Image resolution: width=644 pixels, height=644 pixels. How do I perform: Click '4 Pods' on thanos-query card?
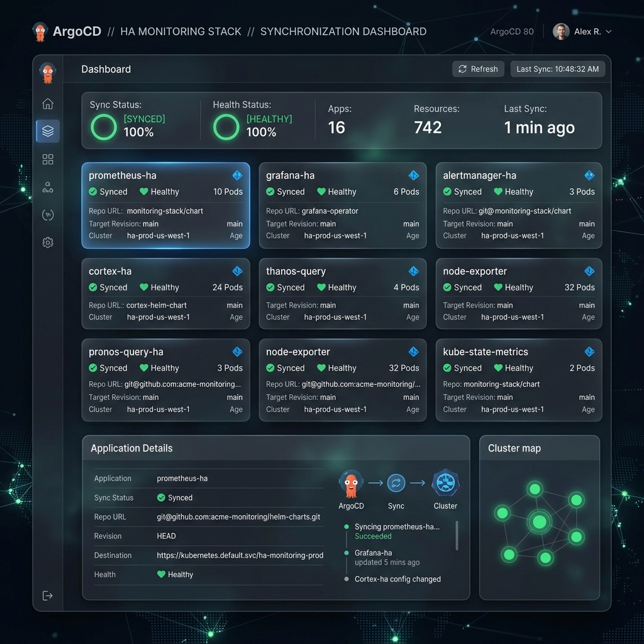click(x=406, y=287)
